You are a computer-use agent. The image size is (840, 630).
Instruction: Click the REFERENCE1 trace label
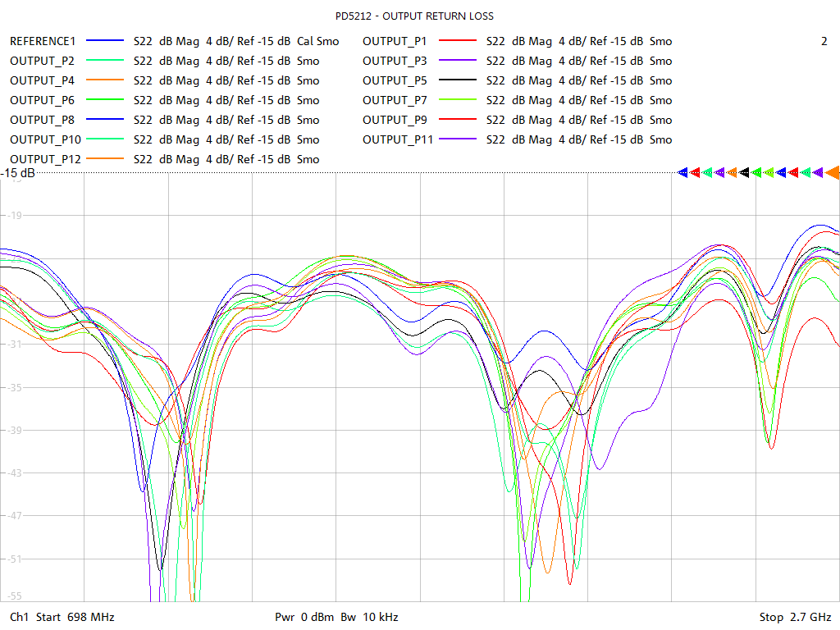click(x=43, y=41)
